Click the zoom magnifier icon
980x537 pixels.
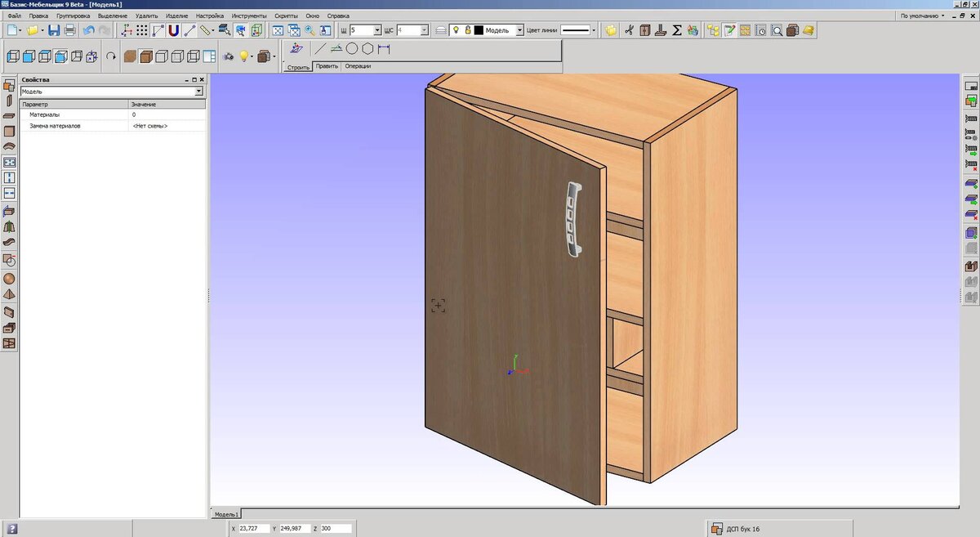click(x=310, y=30)
